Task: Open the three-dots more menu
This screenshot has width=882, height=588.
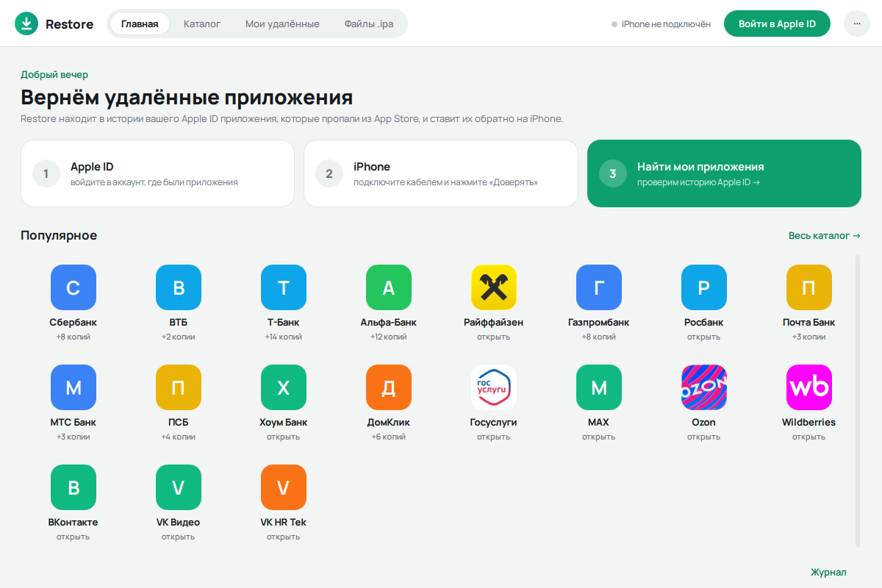Action: pyautogui.click(x=857, y=24)
